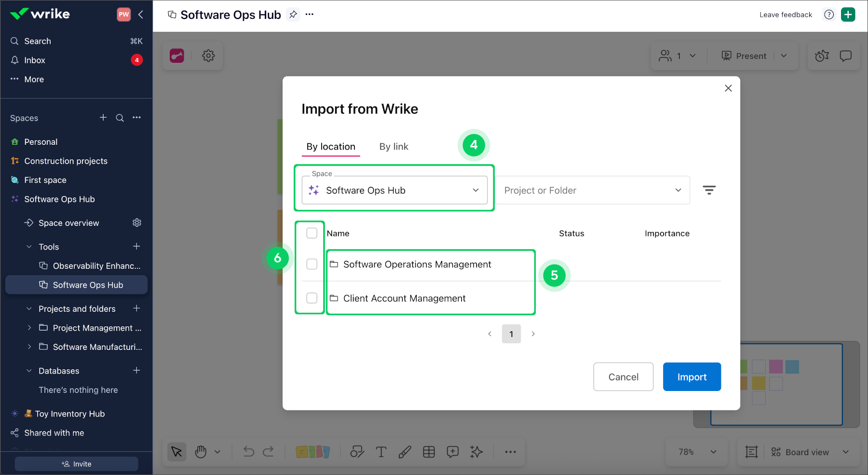Switch to the By location tab
868x475 pixels.
point(331,146)
